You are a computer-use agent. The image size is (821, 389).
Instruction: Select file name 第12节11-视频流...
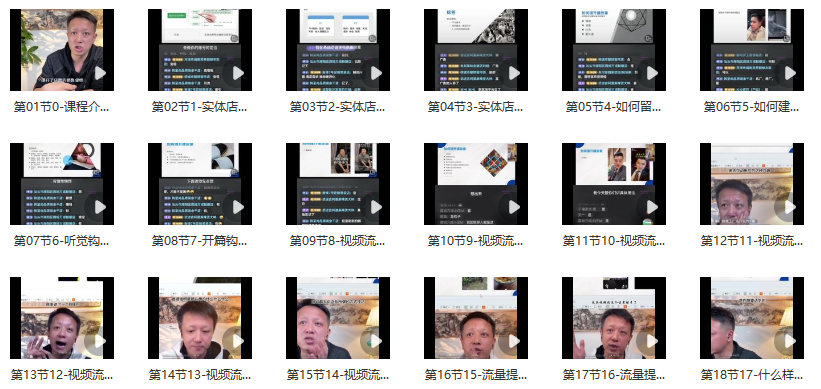752,241
